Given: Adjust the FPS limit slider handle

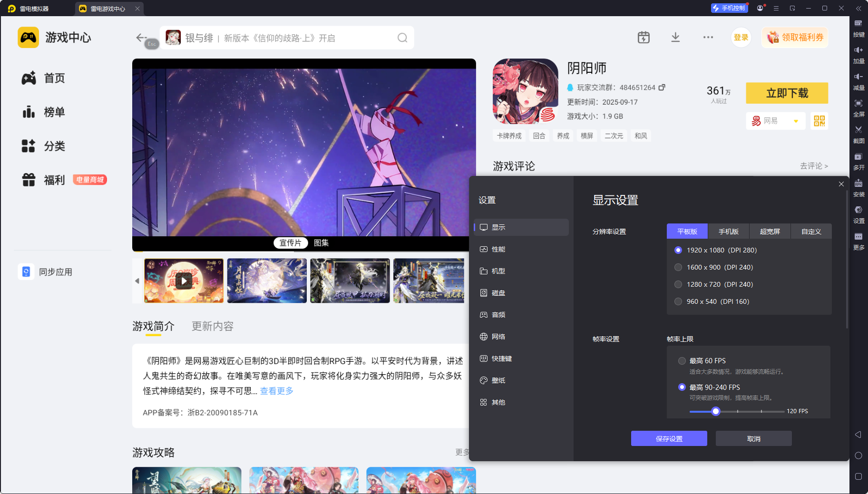Looking at the screenshot, I should 716,411.
